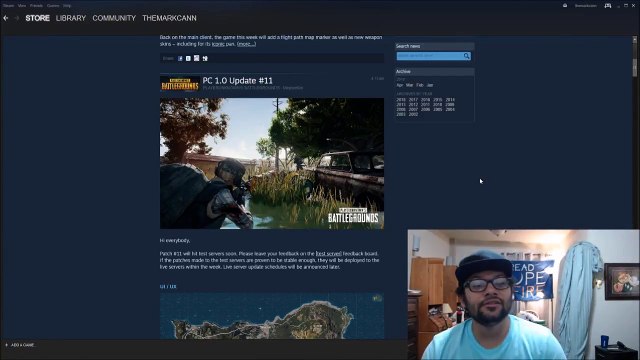Click the scrollbar up arrow
This screenshot has width=640, height=360.
click(x=635, y=40)
